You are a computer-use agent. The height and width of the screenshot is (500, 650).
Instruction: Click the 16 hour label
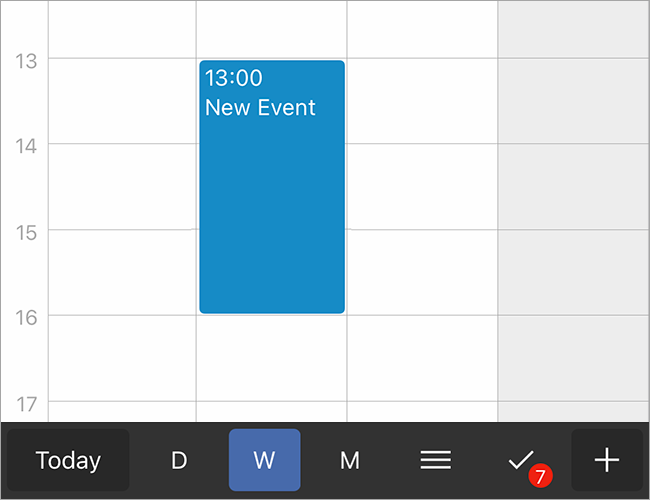click(x=26, y=318)
